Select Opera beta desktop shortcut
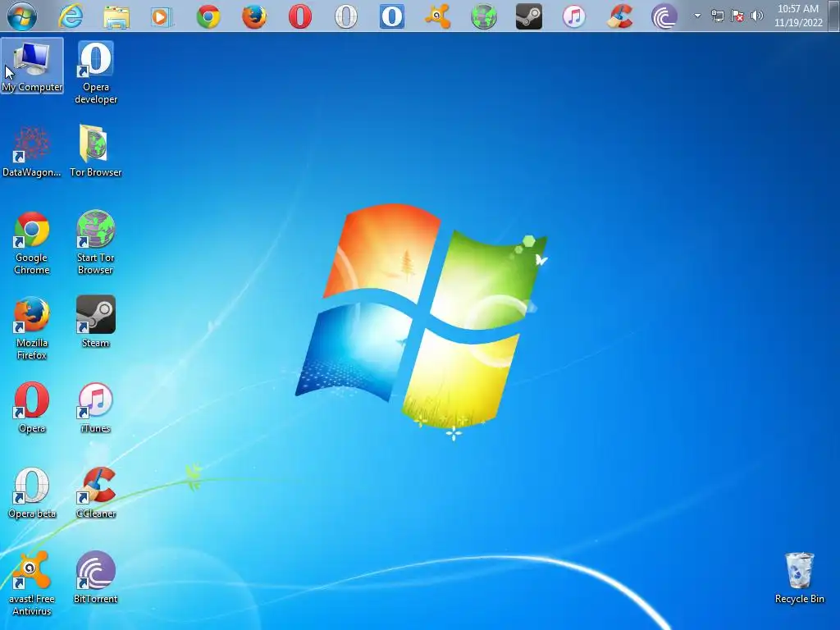Image resolution: width=840 pixels, height=630 pixels. tap(32, 493)
